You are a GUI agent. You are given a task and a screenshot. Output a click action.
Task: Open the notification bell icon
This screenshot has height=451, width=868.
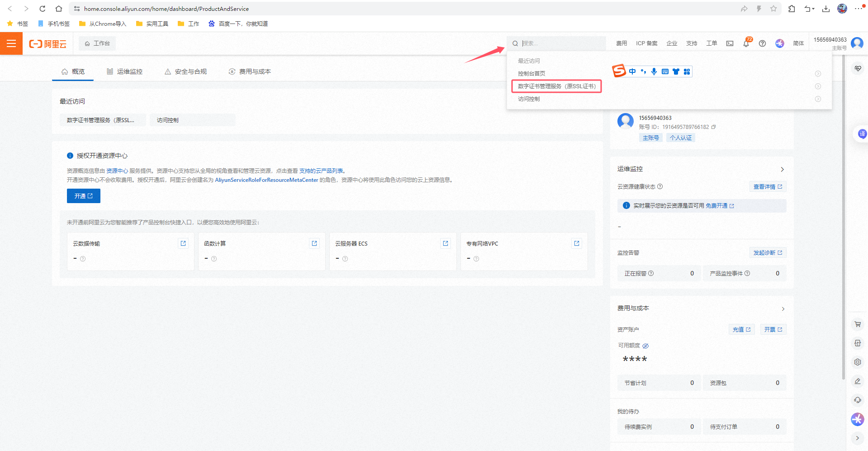(746, 43)
